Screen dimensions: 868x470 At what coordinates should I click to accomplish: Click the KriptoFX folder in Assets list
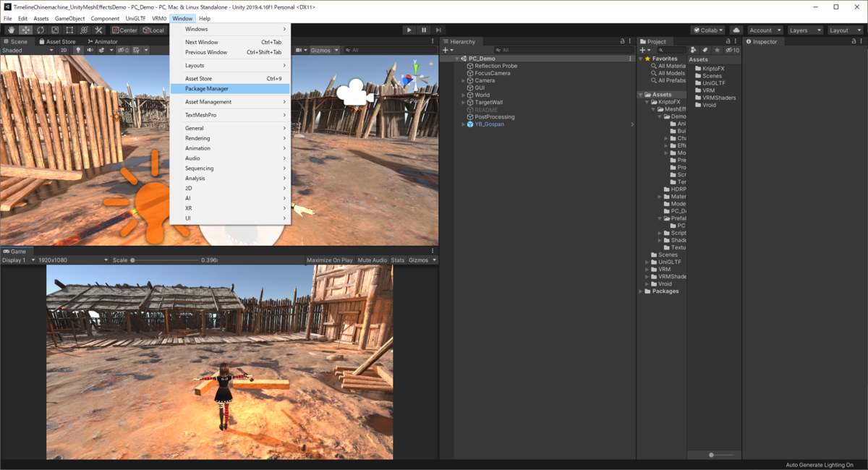point(709,69)
